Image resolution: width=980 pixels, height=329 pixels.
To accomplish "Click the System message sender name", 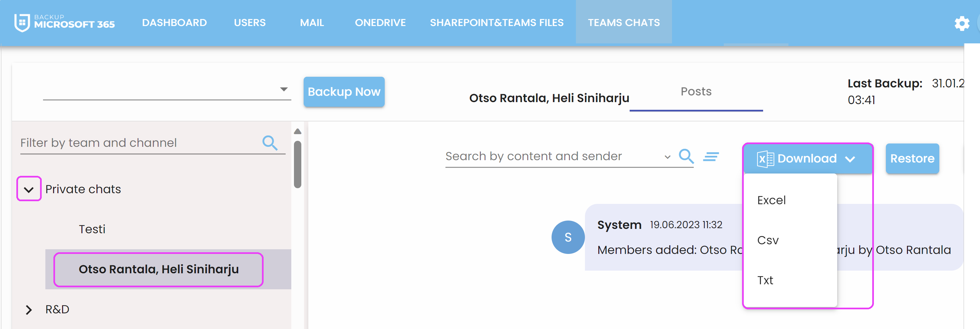I will click(x=619, y=225).
